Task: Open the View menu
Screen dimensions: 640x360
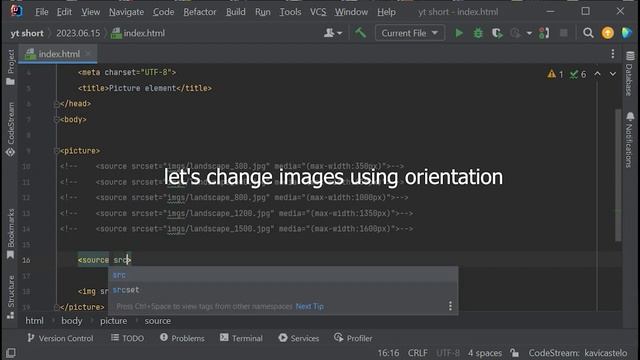Action: pyautogui.click(x=90, y=12)
